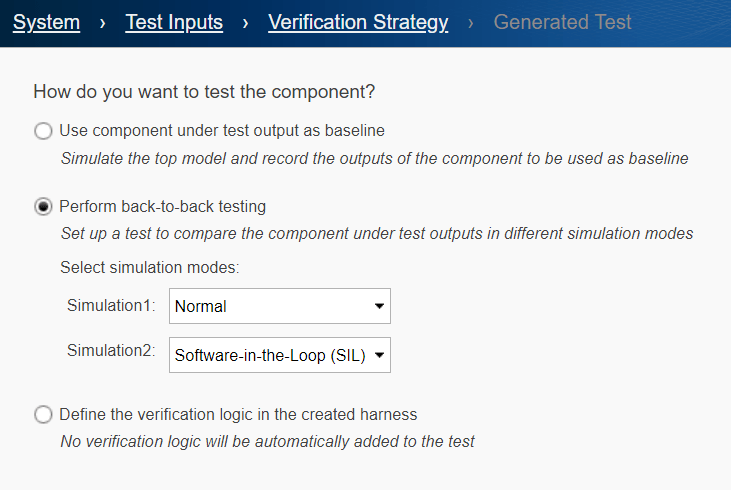Select the define verification logic radio button
This screenshot has height=490, width=731.
pos(43,414)
